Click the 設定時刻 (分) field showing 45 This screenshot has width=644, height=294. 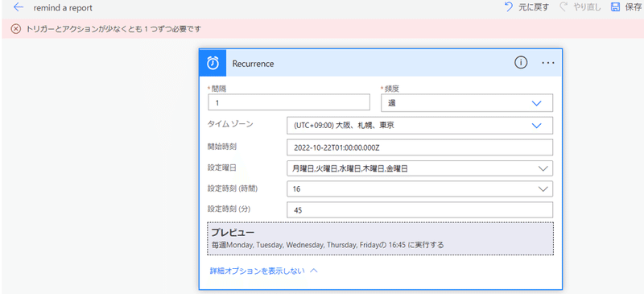pyautogui.click(x=419, y=210)
